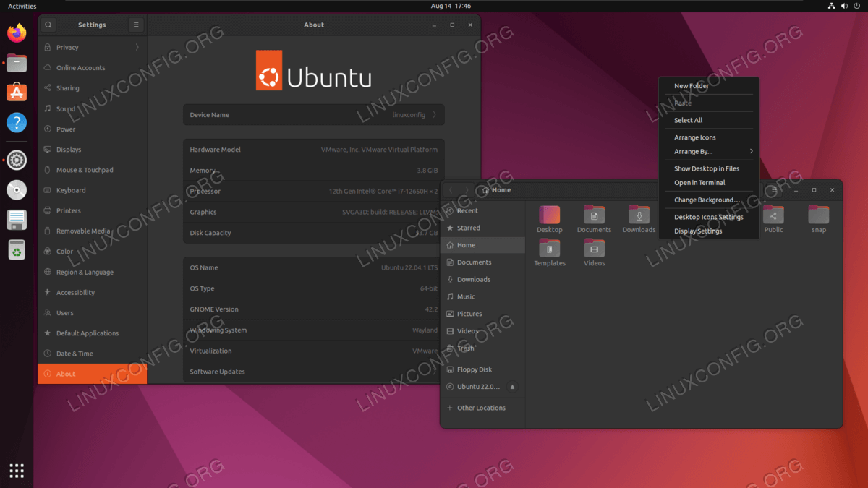Open Online Accounts in Settings sidebar
Viewport: 868px width, 488px height.
[92, 68]
